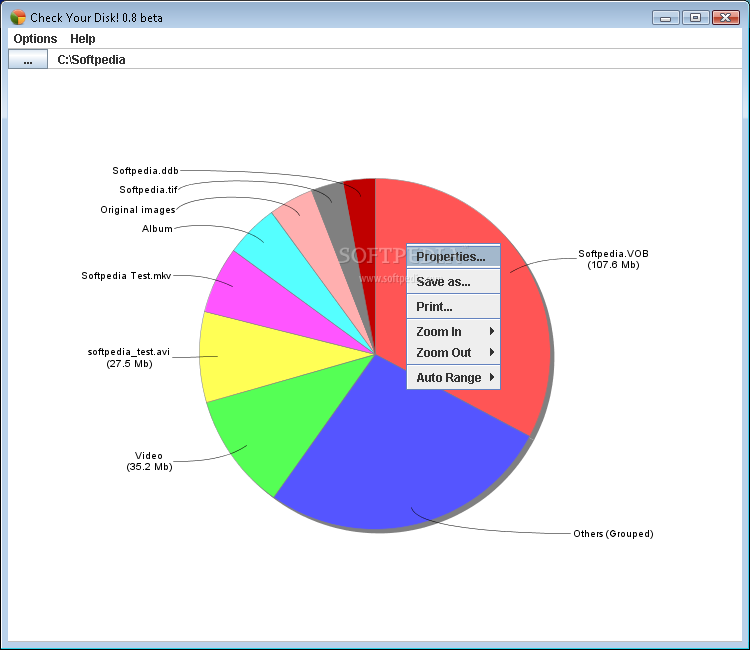Image resolution: width=750 pixels, height=650 pixels.
Task: Click the Others (Grouped) label
Action: pos(613,534)
